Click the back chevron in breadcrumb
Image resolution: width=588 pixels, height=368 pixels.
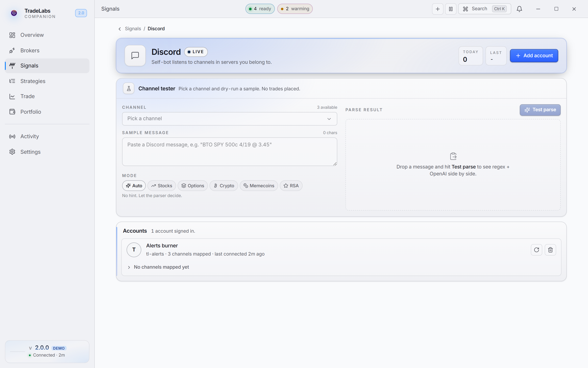pos(120,29)
